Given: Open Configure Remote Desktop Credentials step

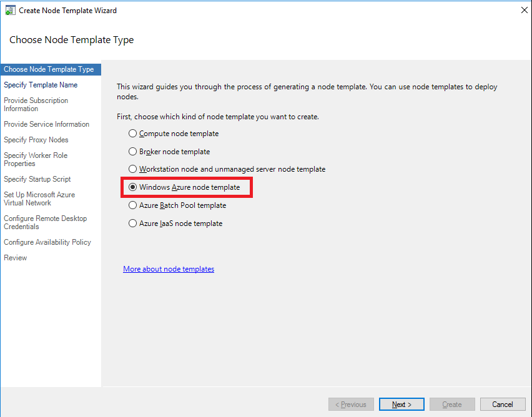Looking at the screenshot, I should click(x=45, y=223).
